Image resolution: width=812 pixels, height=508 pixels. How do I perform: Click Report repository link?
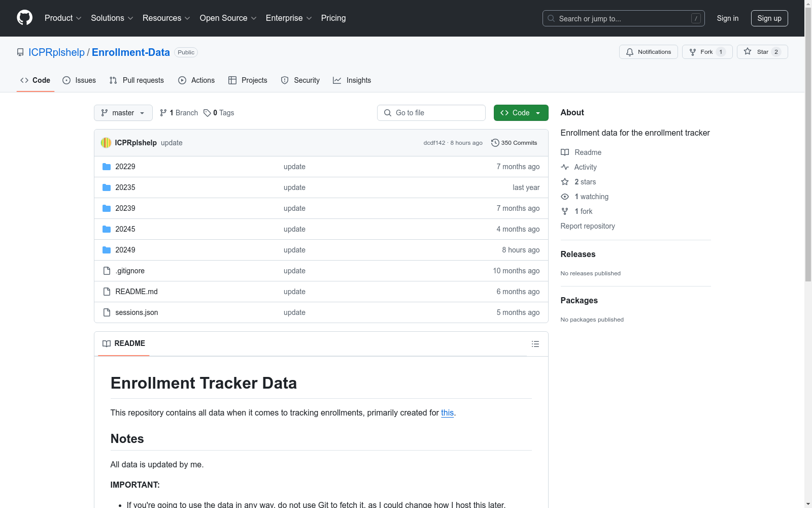588,226
